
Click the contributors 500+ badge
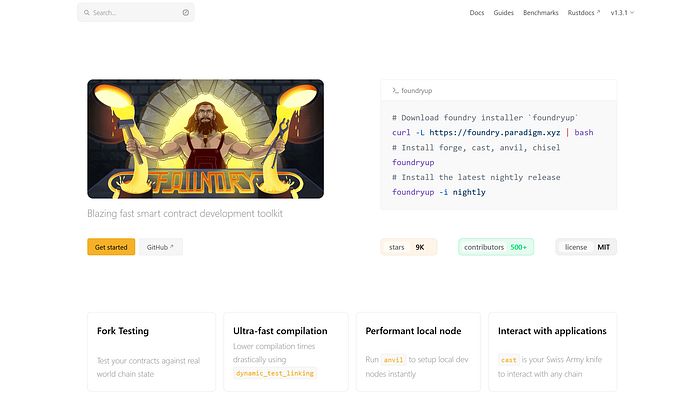tap(496, 247)
